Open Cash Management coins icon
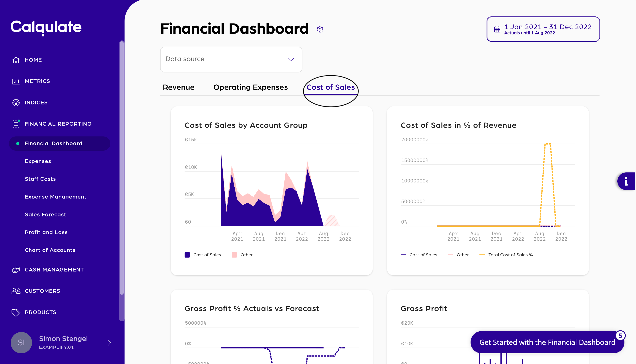 (x=16, y=270)
